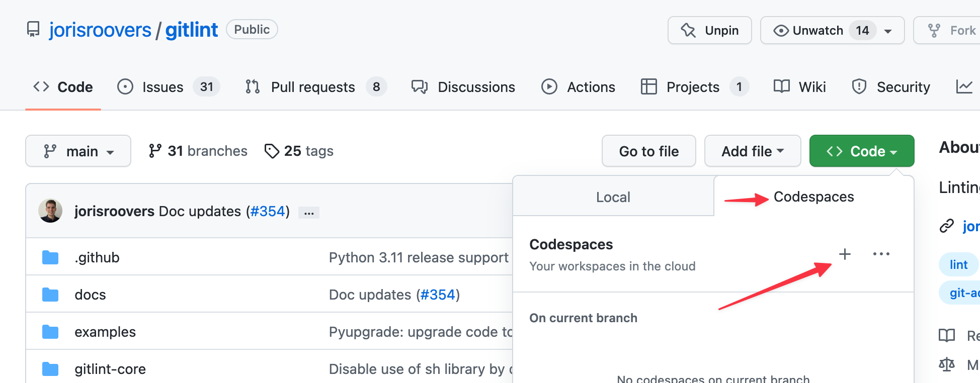Switch to the Local tab
This screenshot has height=383, width=980.
tap(613, 197)
